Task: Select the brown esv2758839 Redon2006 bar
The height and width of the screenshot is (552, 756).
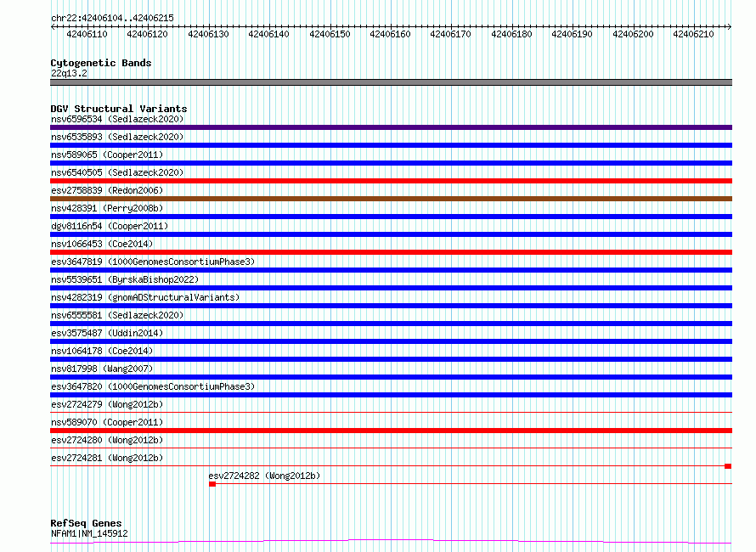Action: point(391,199)
